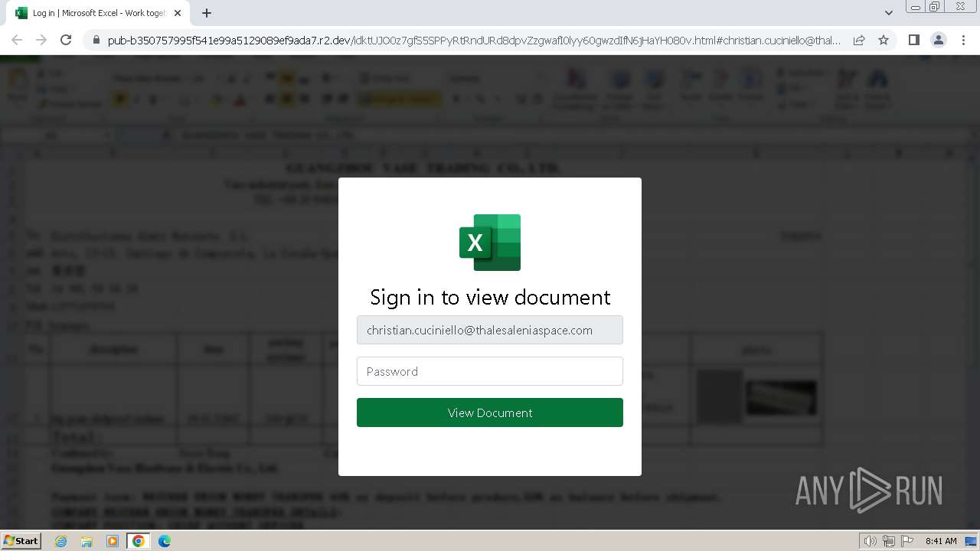
Task: Open the tab search dropdown arrow
Action: click(x=888, y=13)
